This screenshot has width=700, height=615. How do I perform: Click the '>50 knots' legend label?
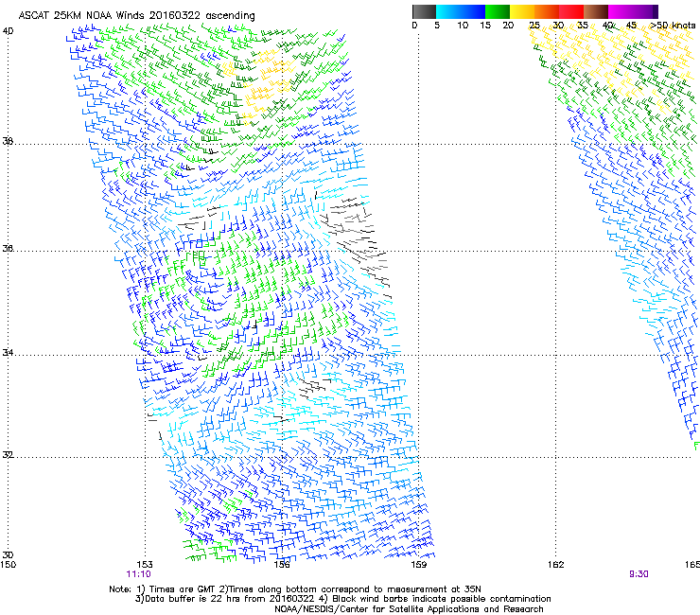coord(673,26)
